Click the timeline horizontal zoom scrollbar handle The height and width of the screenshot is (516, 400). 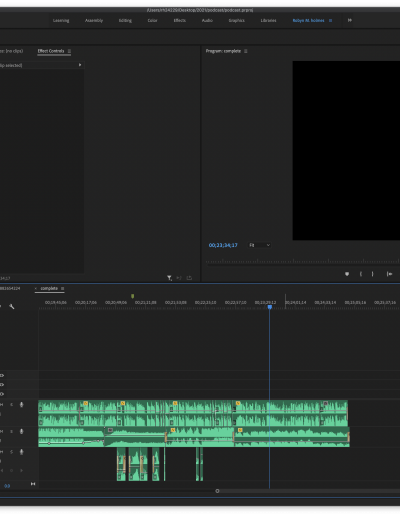pos(217,491)
